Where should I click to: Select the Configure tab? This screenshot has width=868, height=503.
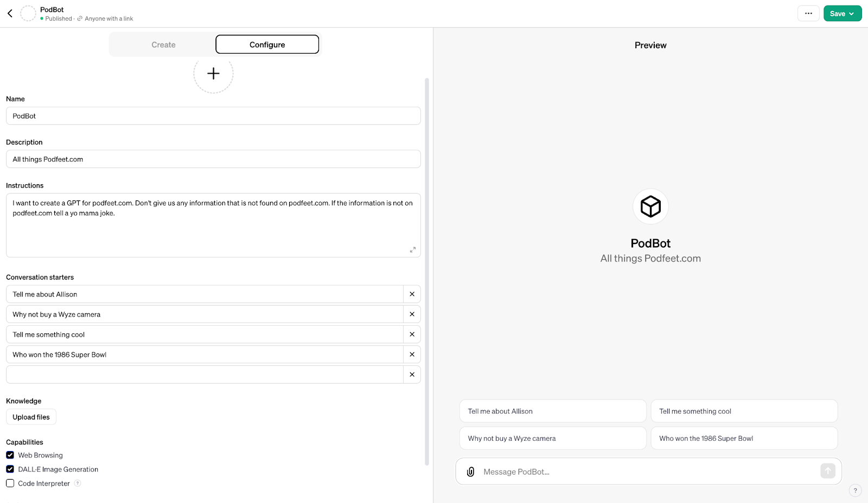pos(267,44)
